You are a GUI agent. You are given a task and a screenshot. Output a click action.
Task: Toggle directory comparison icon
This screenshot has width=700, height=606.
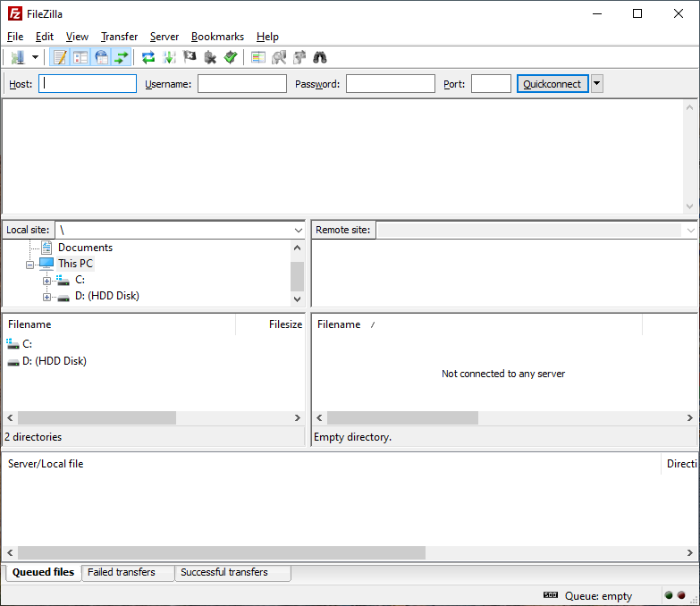coord(279,57)
